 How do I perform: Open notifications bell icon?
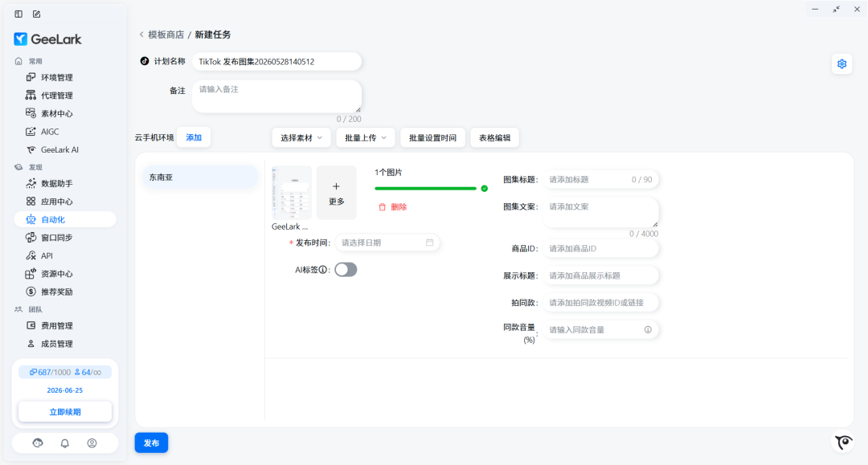(x=65, y=443)
